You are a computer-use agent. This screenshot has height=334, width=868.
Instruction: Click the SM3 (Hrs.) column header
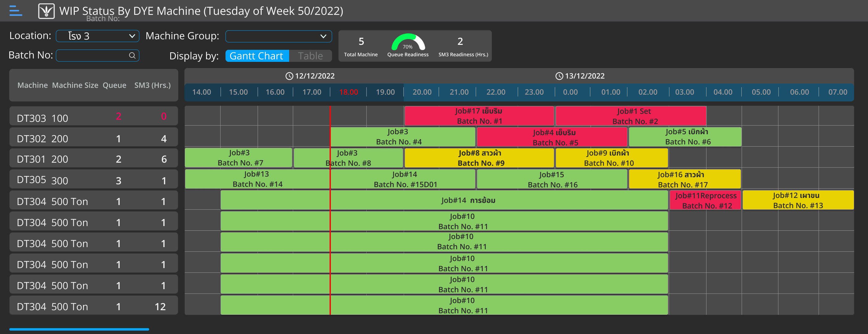pos(152,85)
